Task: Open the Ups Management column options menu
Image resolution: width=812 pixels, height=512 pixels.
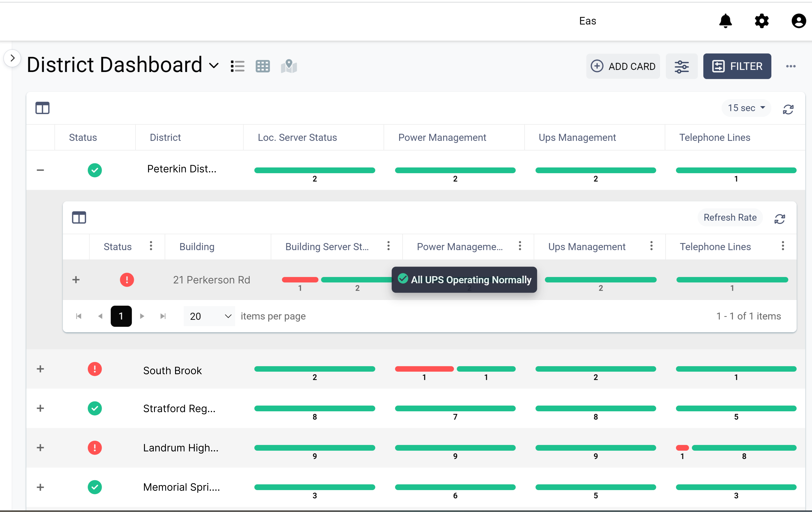Action: (x=651, y=246)
